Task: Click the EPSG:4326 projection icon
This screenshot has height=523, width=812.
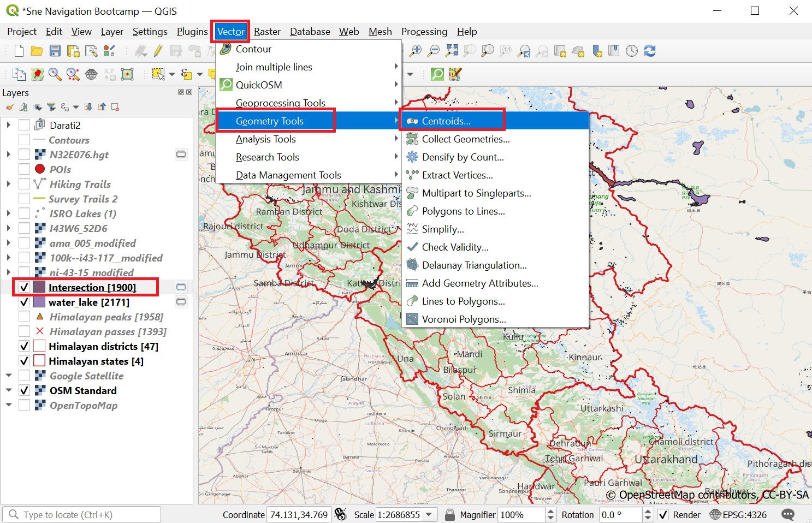Action: point(715,514)
